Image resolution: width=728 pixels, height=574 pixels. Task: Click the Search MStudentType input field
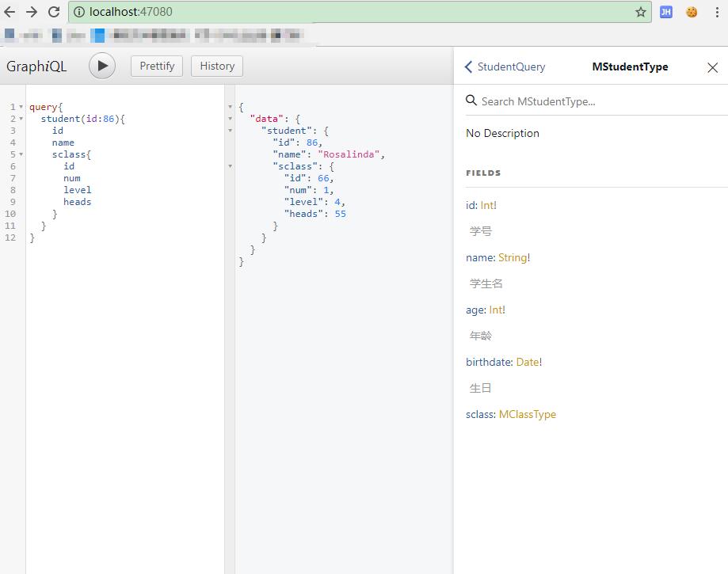(555, 101)
